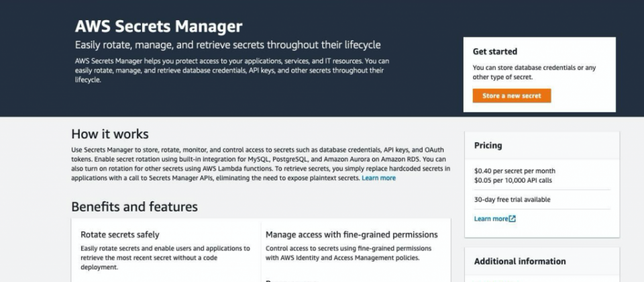This screenshot has height=282, width=644.
Task: Click the Rotate secrets safely feature title
Action: 120,235
